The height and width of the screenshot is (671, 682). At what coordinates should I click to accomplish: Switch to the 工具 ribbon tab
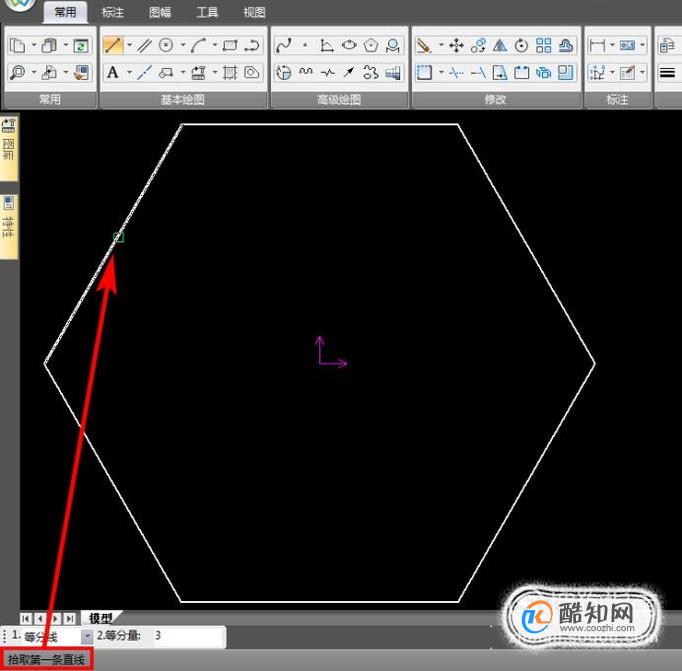(207, 12)
